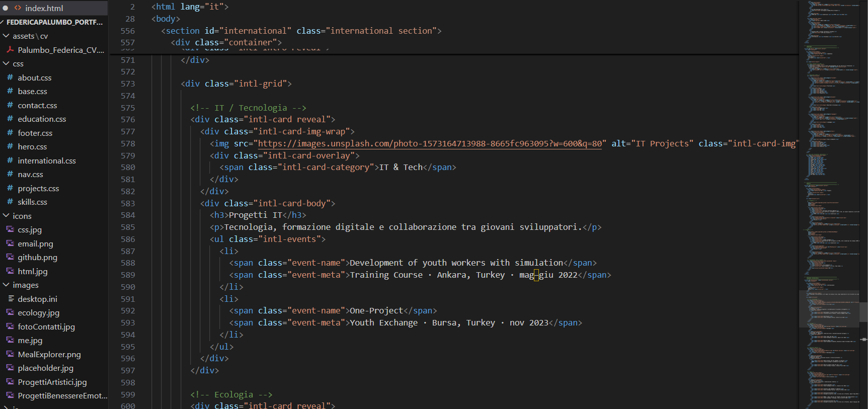The image size is (868, 409).
Task: Click the image icon beside ecology.jpg
Action: pos(10,312)
